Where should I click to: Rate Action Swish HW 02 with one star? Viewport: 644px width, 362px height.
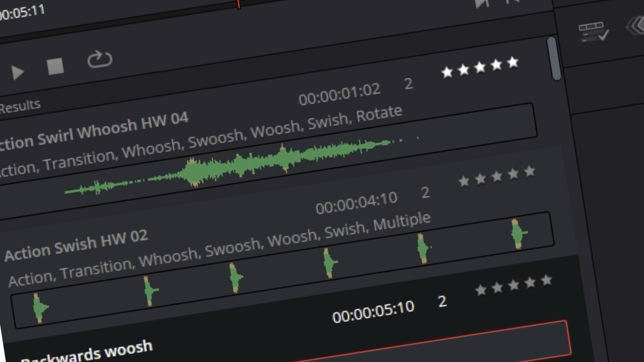[x=464, y=181]
